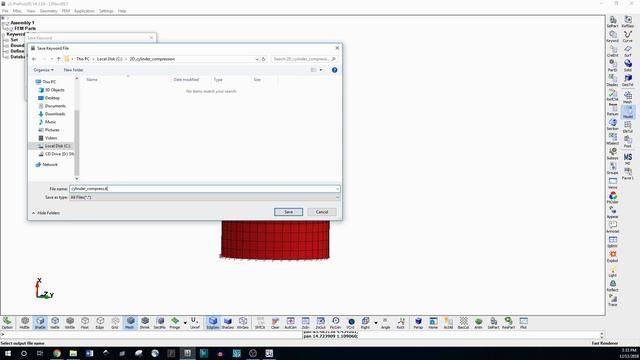The image size is (640, 360).
Task: Toggle EdgGeo geometry edge display
Action: pyautogui.click(x=213, y=323)
